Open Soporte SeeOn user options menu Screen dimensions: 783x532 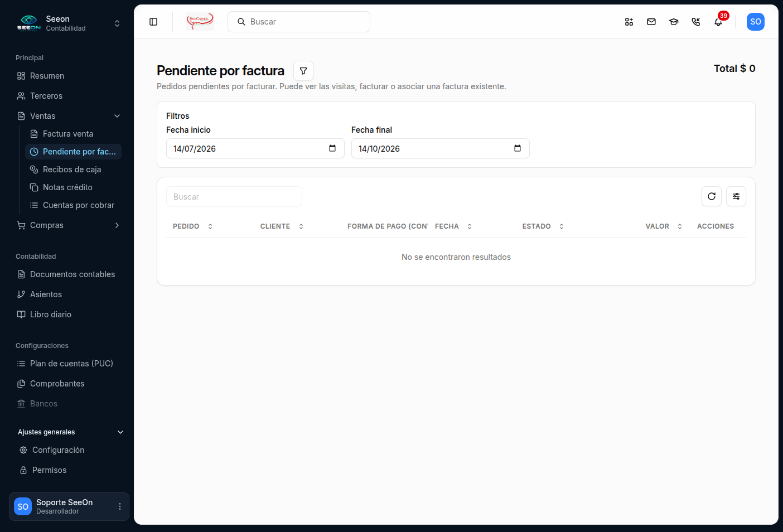pyautogui.click(x=119, y=506)
